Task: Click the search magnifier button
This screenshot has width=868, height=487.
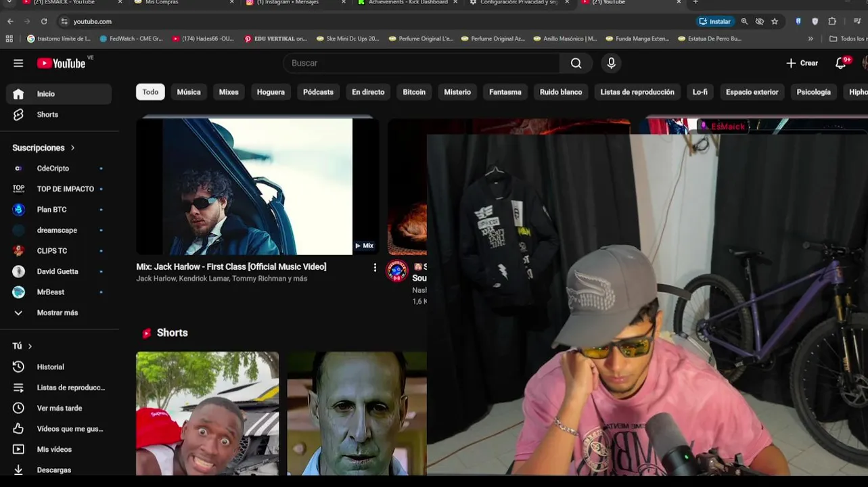Action: (576, 63)
